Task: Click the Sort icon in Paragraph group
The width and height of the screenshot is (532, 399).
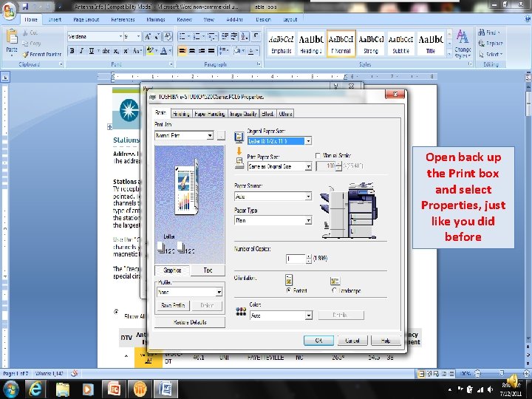Action: click(x=245, y=37)
